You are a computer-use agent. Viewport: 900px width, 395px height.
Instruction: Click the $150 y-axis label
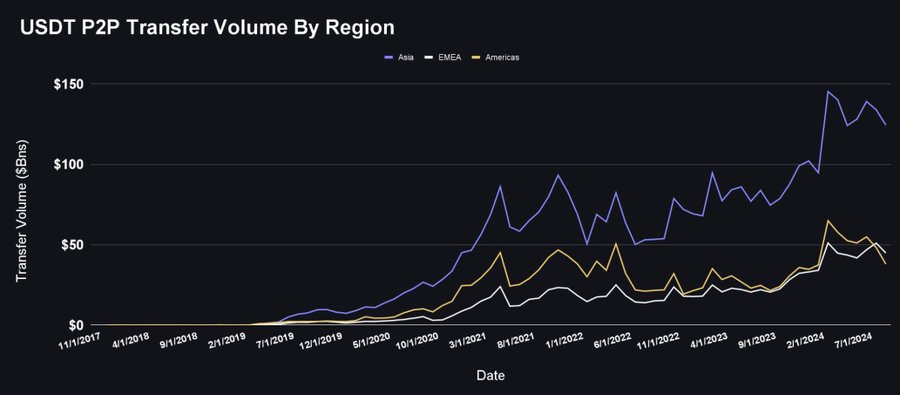pos(69,84)
